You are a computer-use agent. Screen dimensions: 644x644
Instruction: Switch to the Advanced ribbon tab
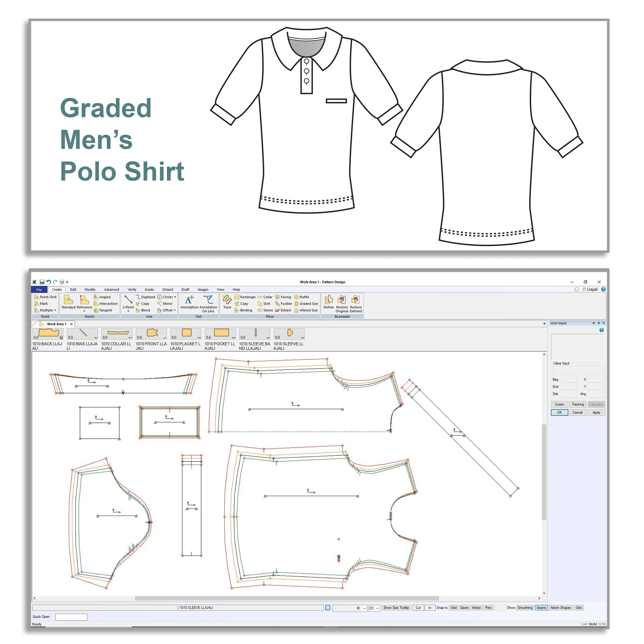pyautogui.click(x=111, y=290)
